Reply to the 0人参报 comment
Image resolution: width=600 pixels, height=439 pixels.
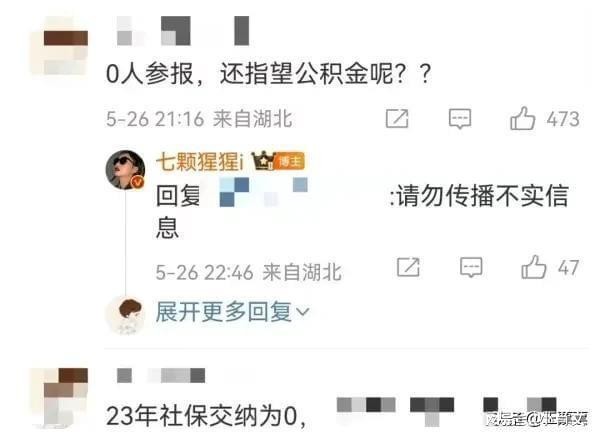[x=460, y=119]
